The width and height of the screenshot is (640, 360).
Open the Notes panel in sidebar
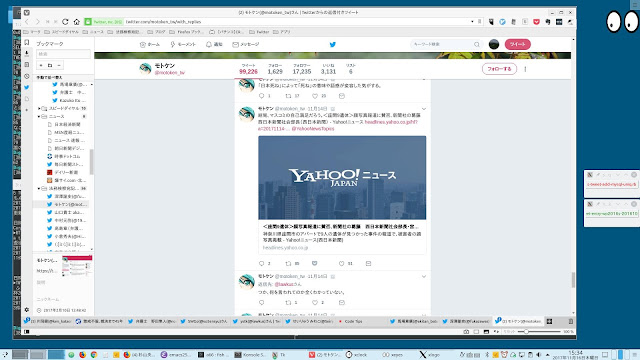(27, 64)
